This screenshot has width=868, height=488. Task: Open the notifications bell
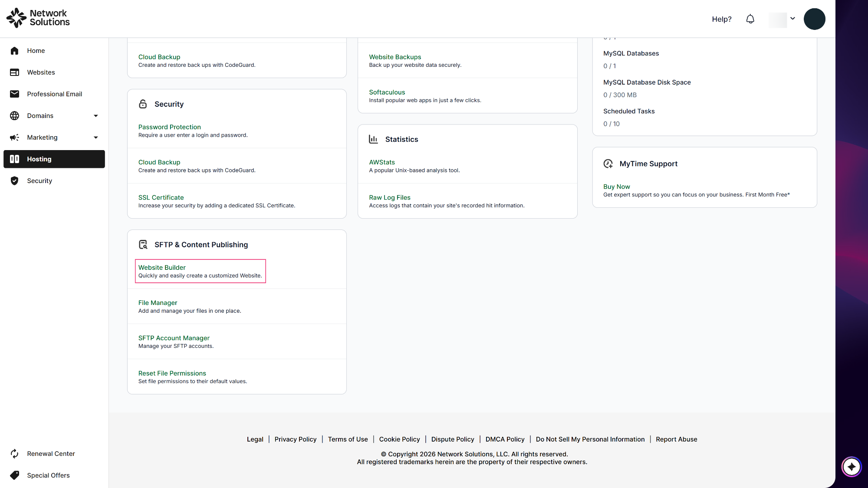[750, 19]
